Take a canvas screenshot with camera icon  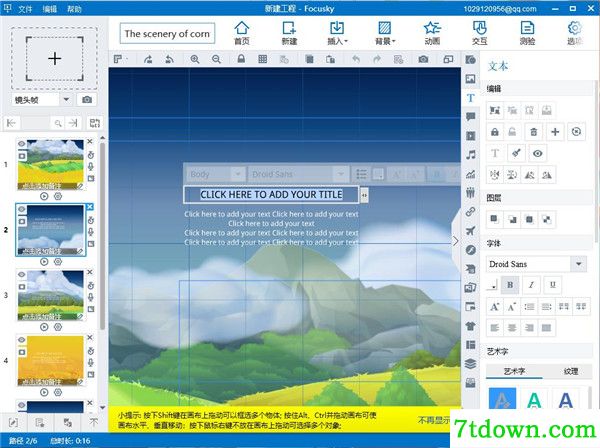pyautogui.click(x=423, y=59)
